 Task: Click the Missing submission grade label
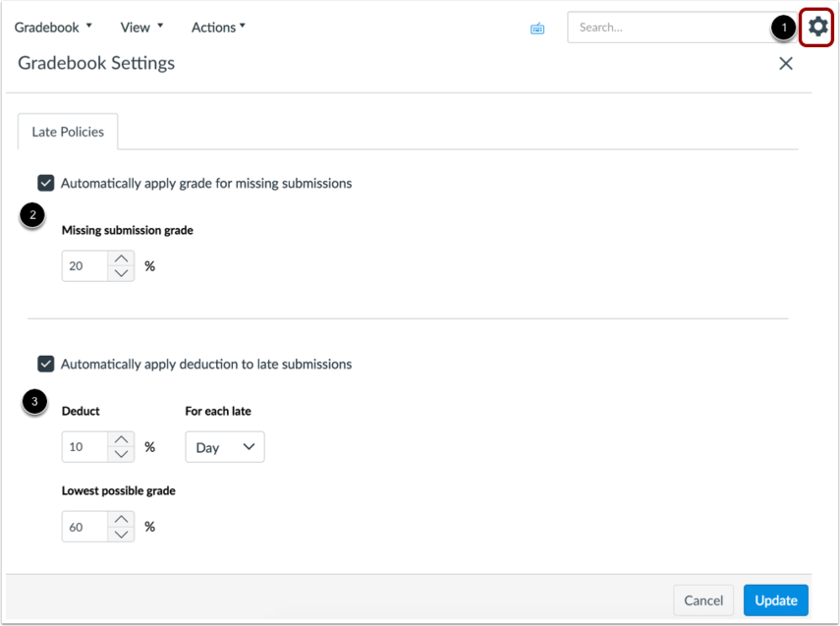128,231
